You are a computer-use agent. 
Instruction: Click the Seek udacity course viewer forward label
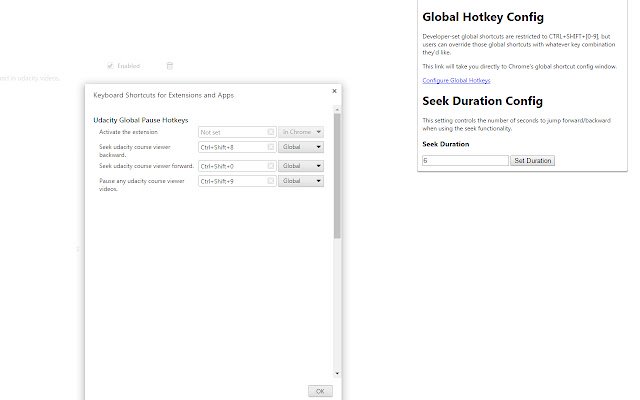tap(146, 166)
